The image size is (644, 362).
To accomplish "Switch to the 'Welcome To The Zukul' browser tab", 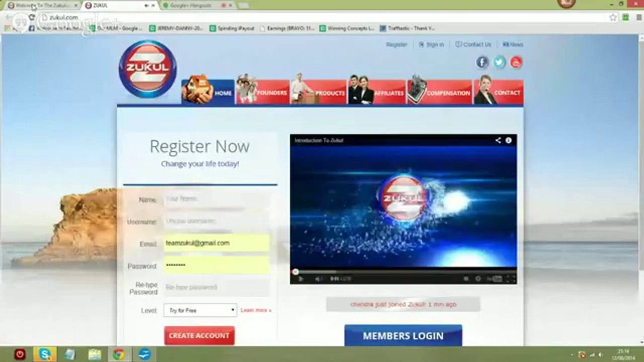I will pos(42,6).
